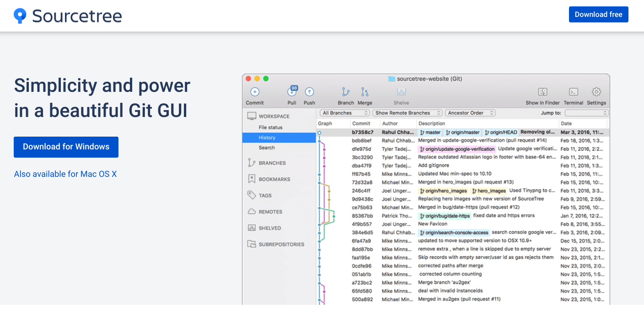Image resolution: width=644 pixels, height=313 pixels.
Task: Open the Show Remote Branches dropdown
Action: [407, 113]
